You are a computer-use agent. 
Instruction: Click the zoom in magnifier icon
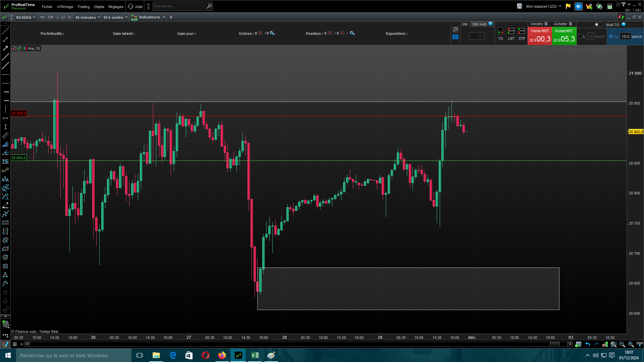coord(631,344)
